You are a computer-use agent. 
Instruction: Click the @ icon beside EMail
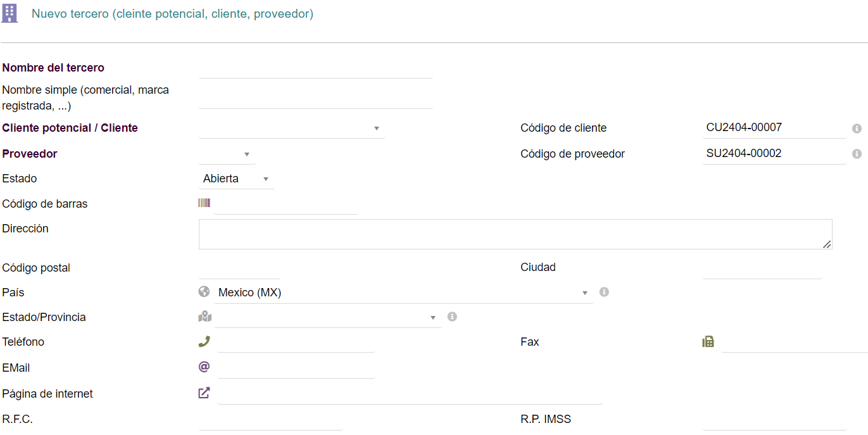(x=204, y=367)
